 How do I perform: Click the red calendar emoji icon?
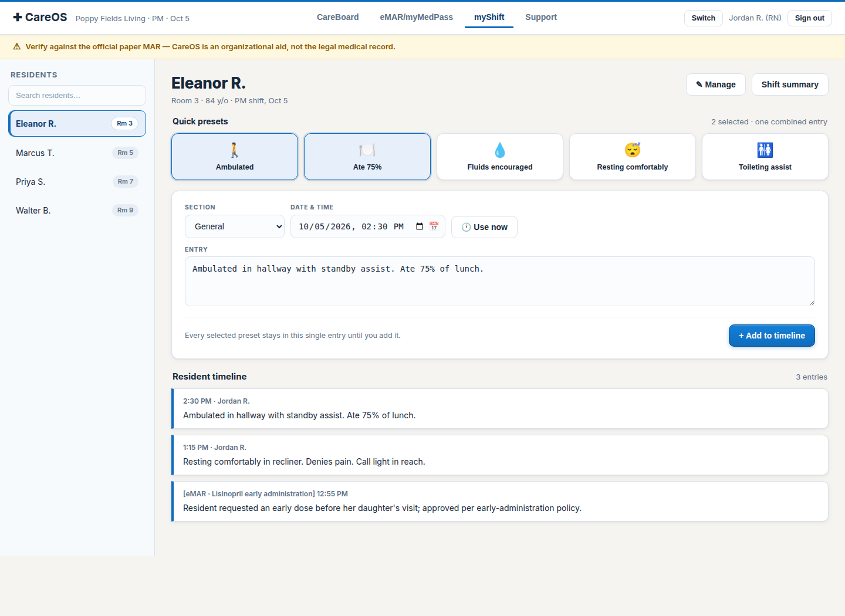(x=434, y=226)
